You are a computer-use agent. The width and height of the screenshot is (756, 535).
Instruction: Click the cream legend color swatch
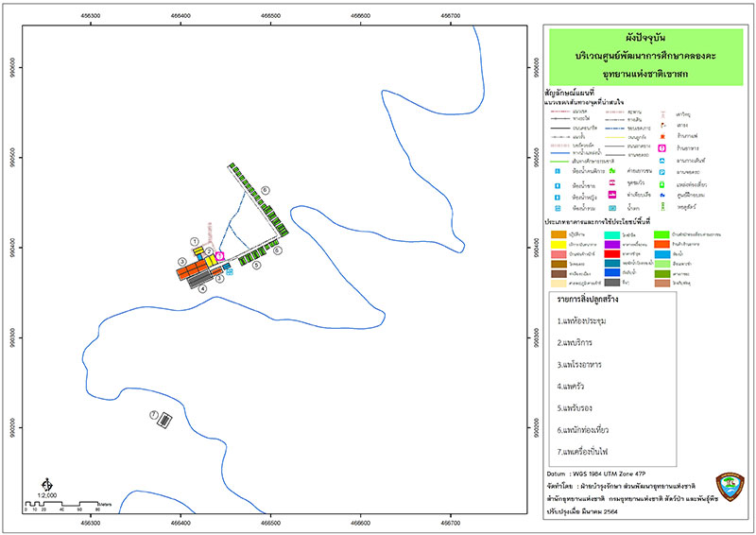558,284
